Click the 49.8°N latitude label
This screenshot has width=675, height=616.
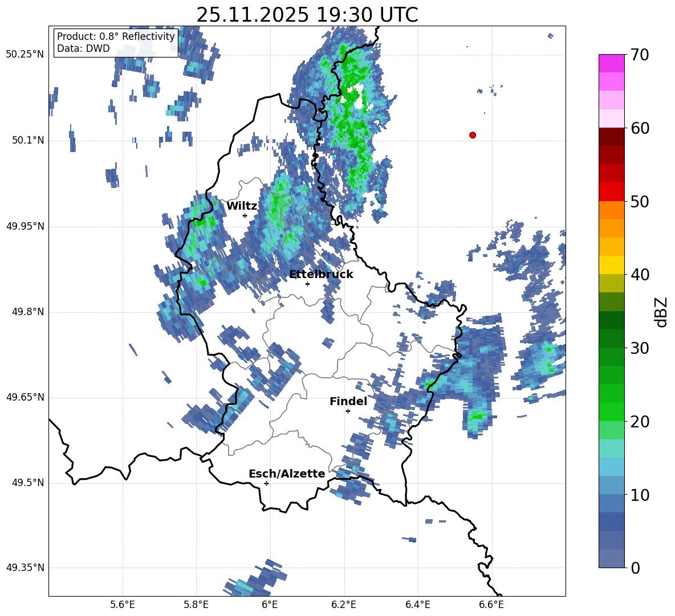point(28,312)
